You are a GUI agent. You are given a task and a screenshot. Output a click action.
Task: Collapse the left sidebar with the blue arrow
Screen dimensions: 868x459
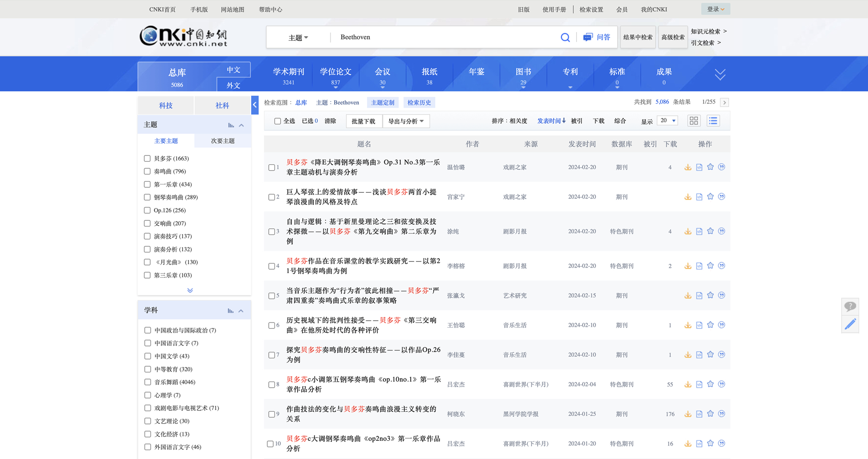coord(255,105)
